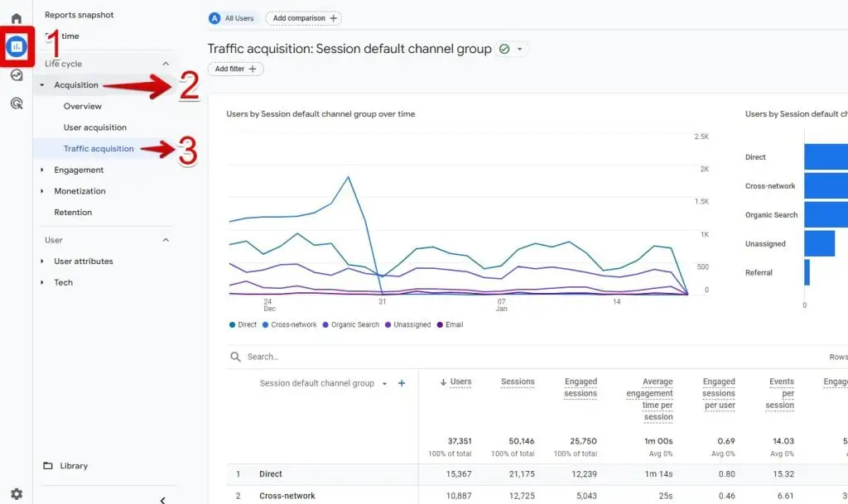
Task: Open the Explore icon in the left rail
Action: (x=15, y=74)
